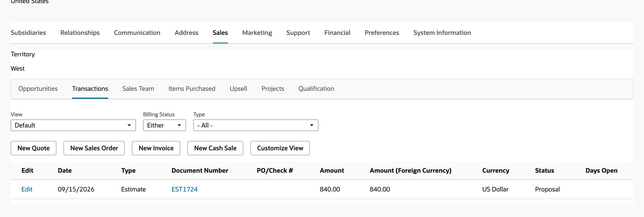The image size is (644, 217).
Task: Sort by Document Number column header
Action: [200, 170]
